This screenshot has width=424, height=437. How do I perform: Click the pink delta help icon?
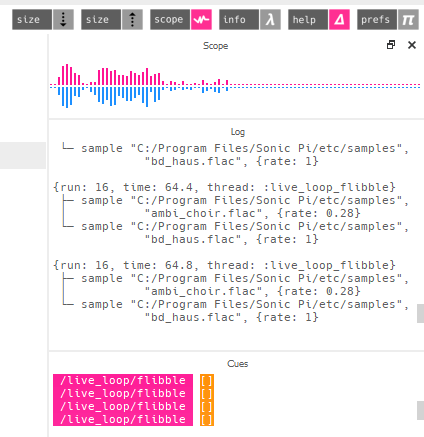(x=339, y=20)
